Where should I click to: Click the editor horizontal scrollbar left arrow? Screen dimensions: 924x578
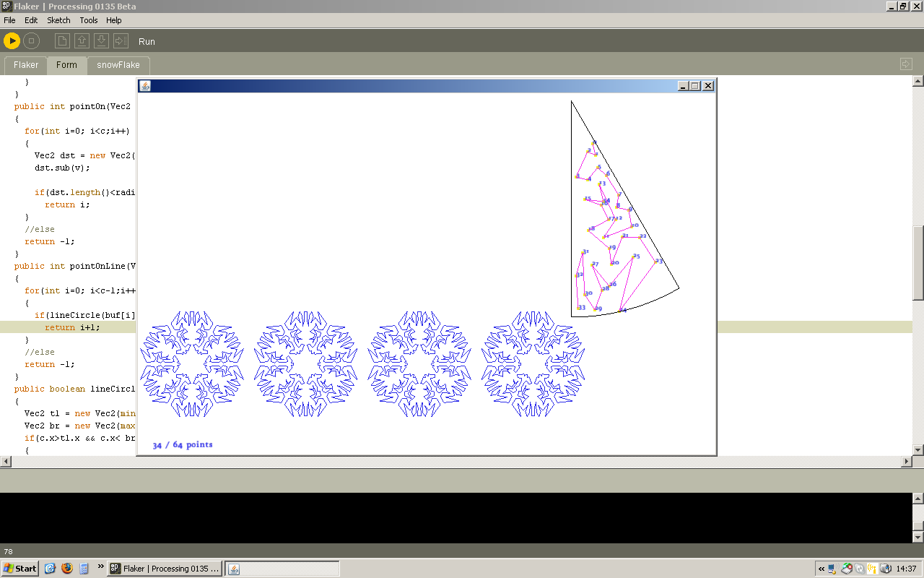[6, 461]
